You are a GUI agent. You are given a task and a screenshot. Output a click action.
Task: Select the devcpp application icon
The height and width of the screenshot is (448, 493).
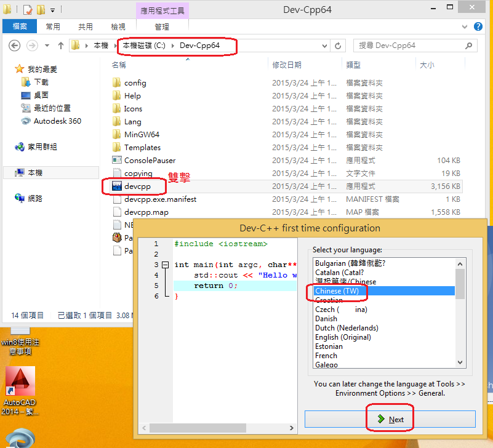tap(117, 186)
